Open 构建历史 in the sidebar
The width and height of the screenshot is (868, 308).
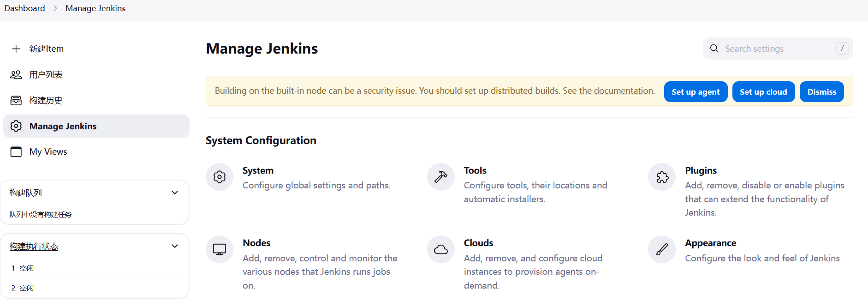tap(96, 101)
